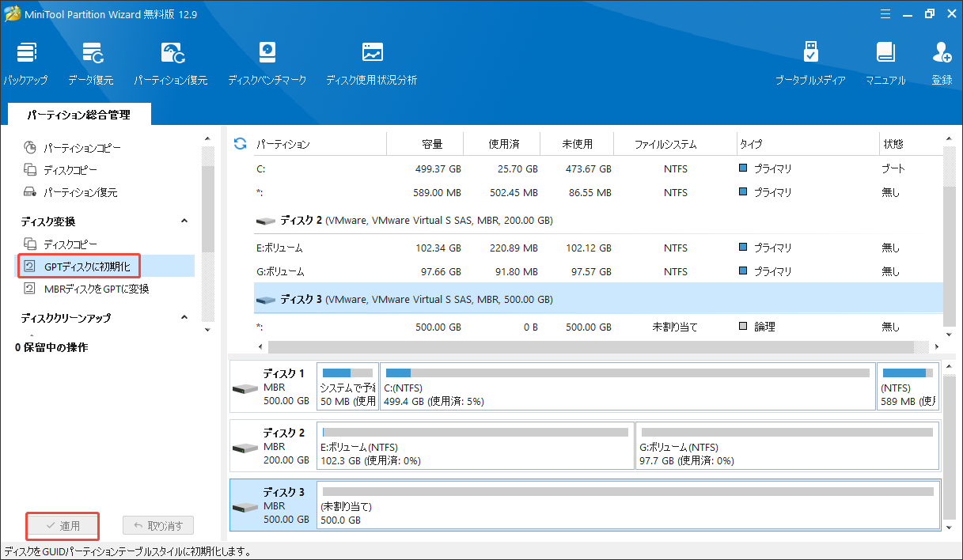
Task: Select the ディスク 2 header row
Action: [x=598, y=221]
